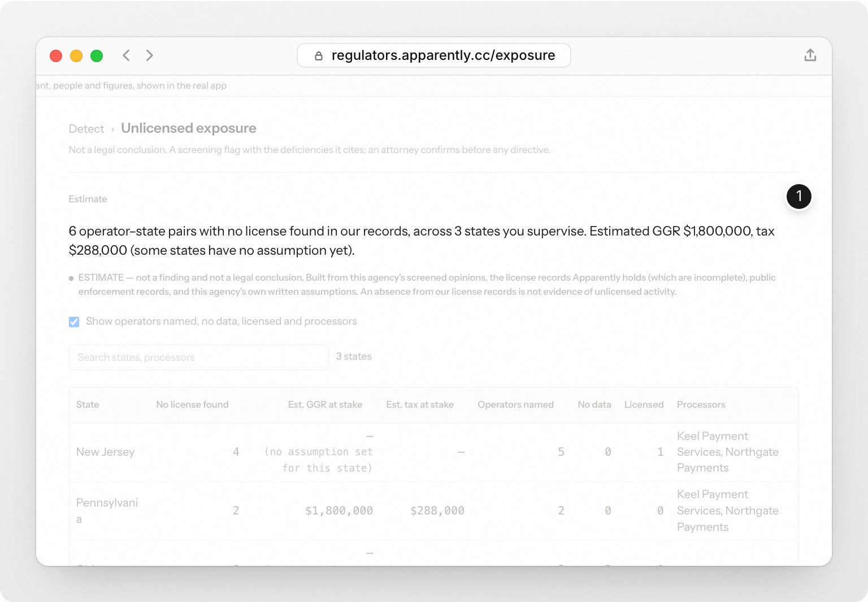Screen dimensions: 868x602
Task: Select the New Jersey state cell
Action: [x=106, y=452]
